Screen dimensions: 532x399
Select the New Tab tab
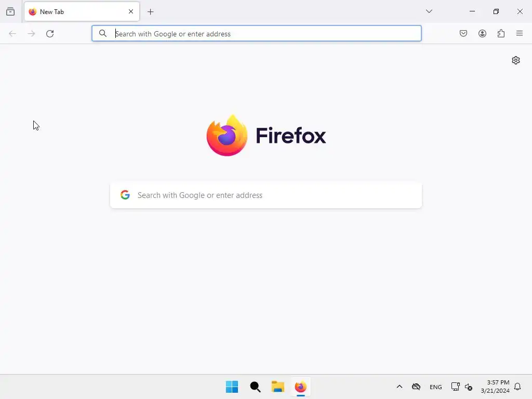pos(82,11)
